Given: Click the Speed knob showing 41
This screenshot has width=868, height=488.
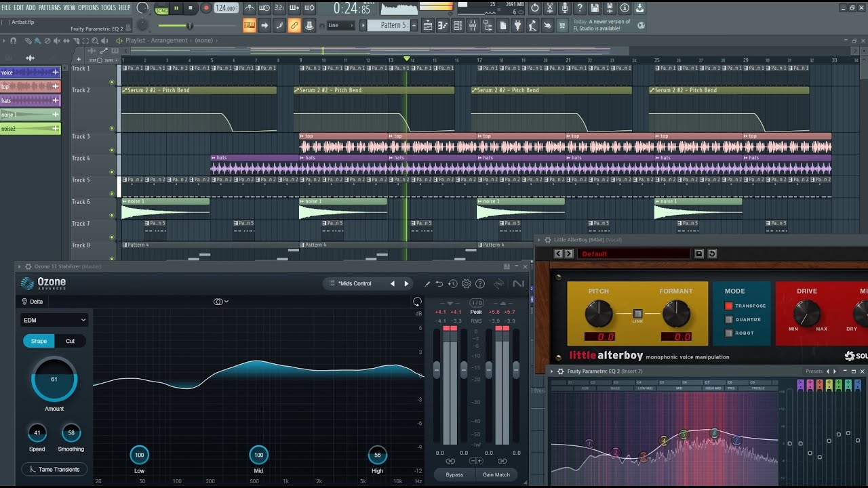Looking at the screenshot, I should pyautogui.click(x=37, y=432).
